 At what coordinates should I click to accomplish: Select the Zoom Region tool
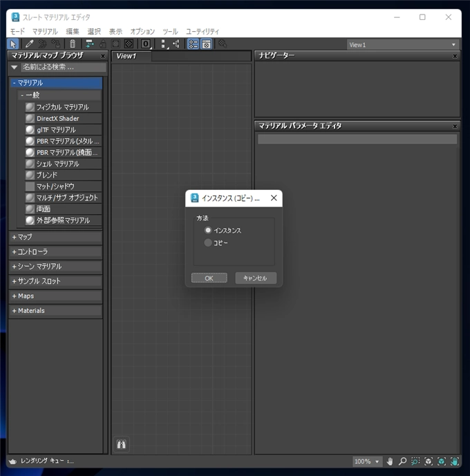[x=415, y=461]
